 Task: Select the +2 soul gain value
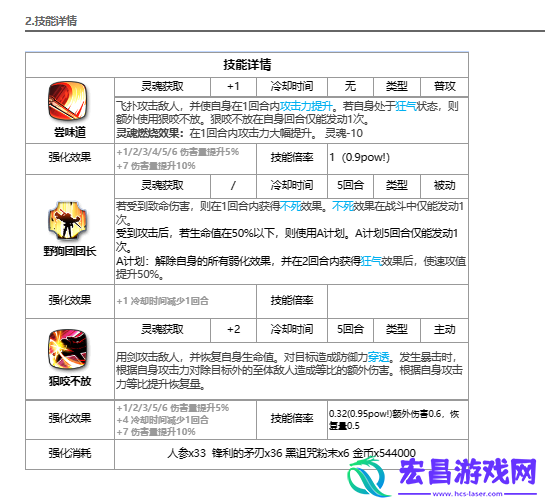click(x=233, y=329)
